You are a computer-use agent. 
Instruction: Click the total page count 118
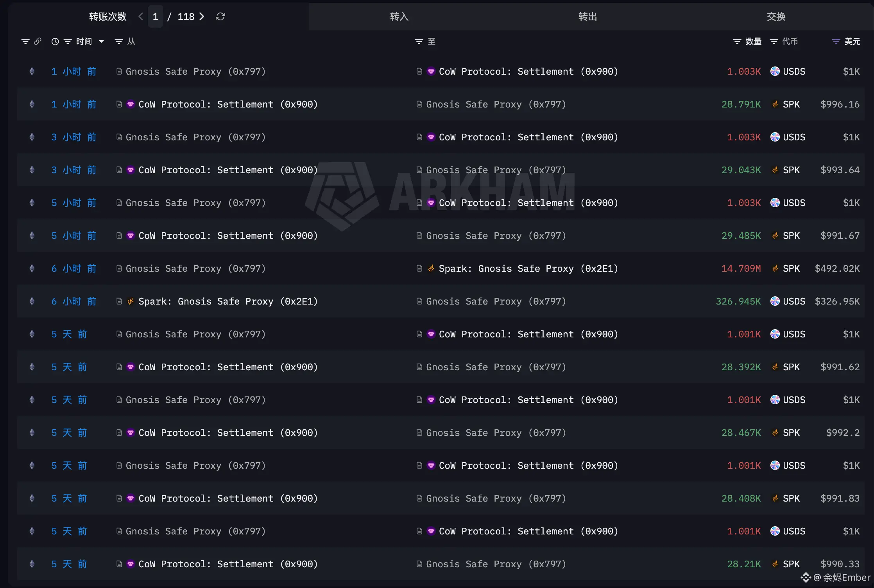click(x=186, y=16)
